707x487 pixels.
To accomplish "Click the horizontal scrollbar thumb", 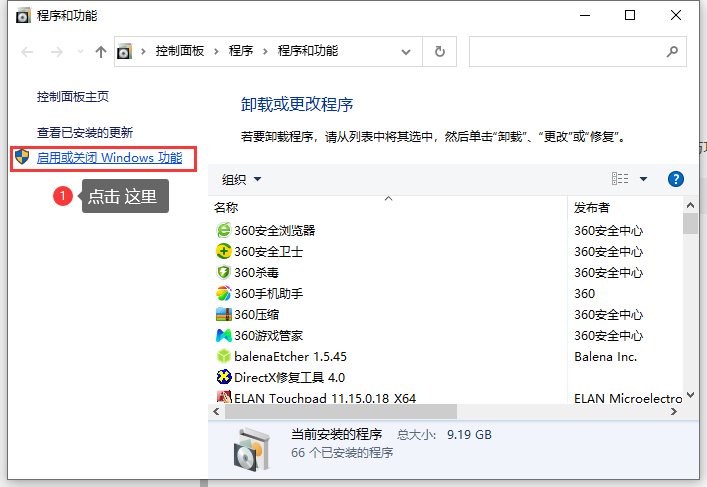I will [x=341, y=411].
